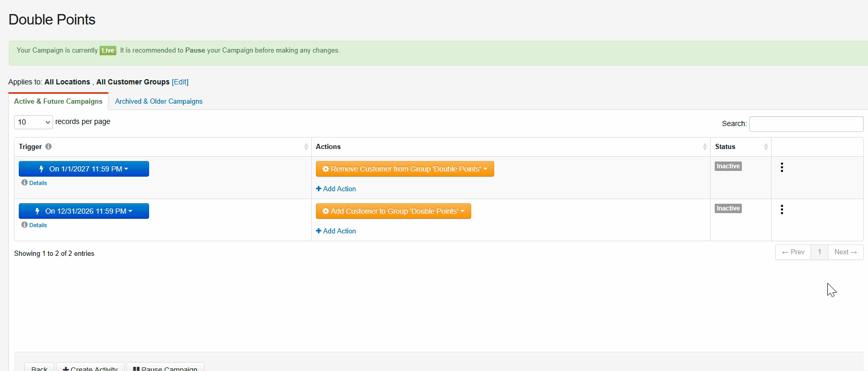Sort by Status column arrows
Viewport: 868px width, 371px height.
coord(766,147)
